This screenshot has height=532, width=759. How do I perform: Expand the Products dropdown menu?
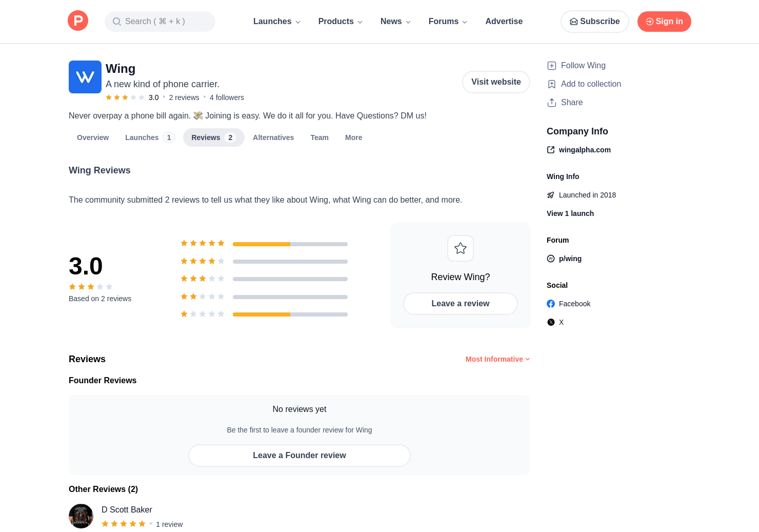tap(341, 22)
